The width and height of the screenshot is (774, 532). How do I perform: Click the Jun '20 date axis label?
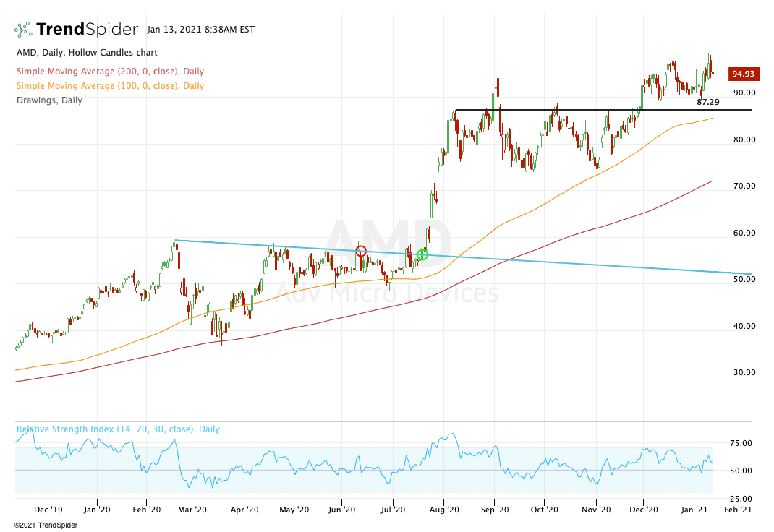[341, 510]
